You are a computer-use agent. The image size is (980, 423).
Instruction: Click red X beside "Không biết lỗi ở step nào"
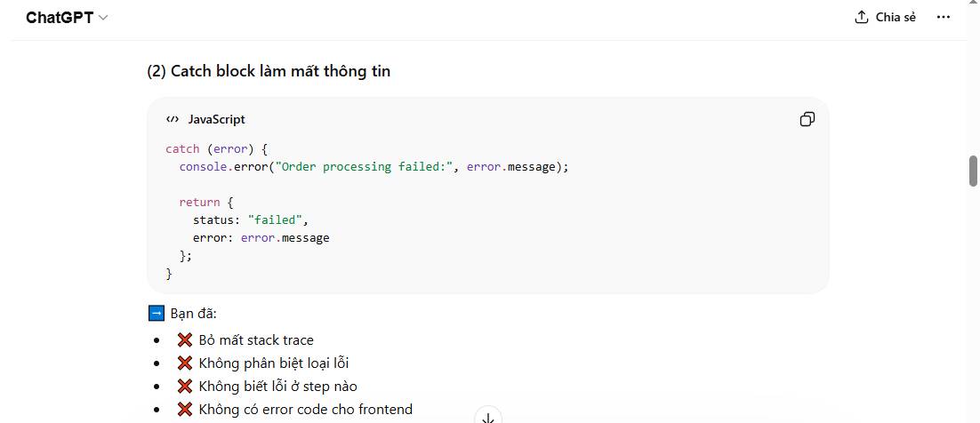pyautogui.click(x=185, y=387)
